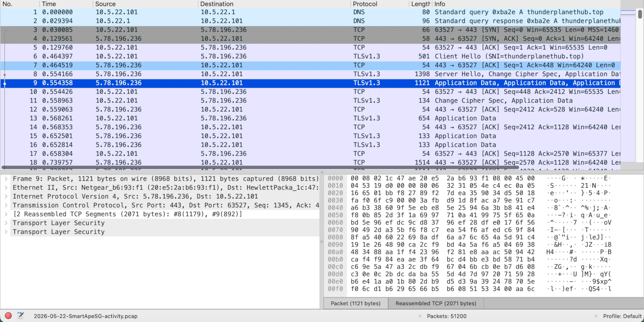644x322 pixels.
Task: Select packet 7 at time 0.464519
Action: pyautogui.click(x=310, y=65)
